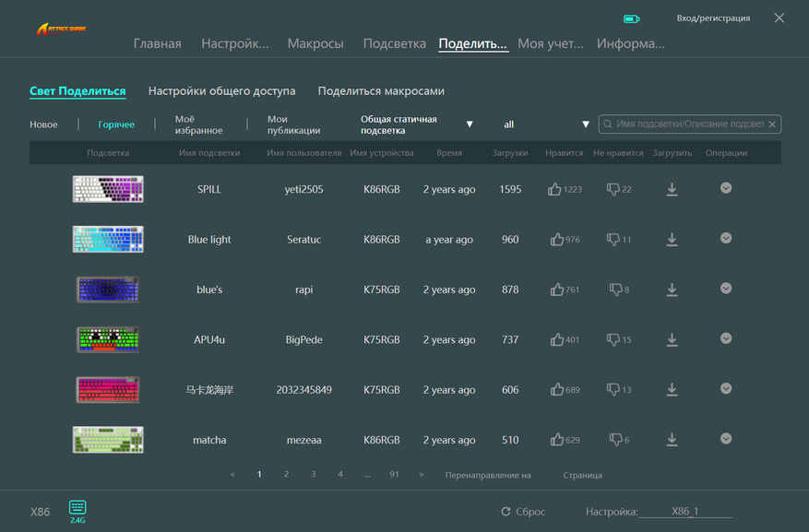Go to page 2 of results
The height and width of the screenshot is (532, 809).
click(286, 474)
